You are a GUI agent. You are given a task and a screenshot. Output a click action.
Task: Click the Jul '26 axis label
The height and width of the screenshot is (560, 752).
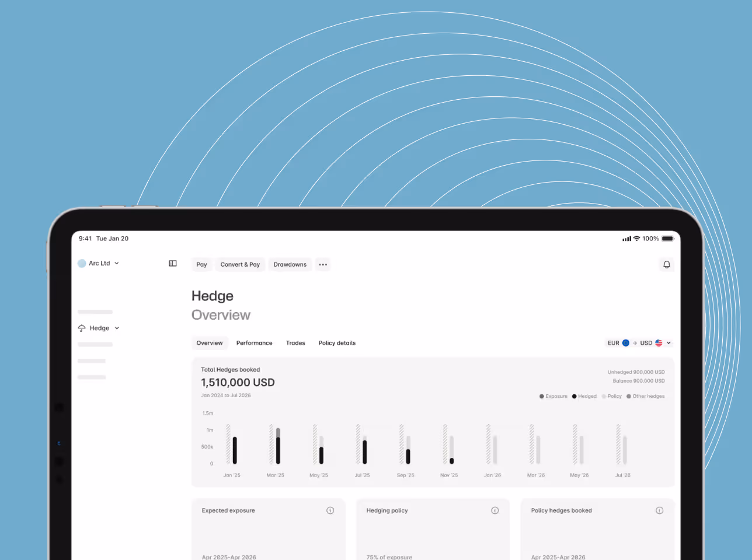coord(623,475)
